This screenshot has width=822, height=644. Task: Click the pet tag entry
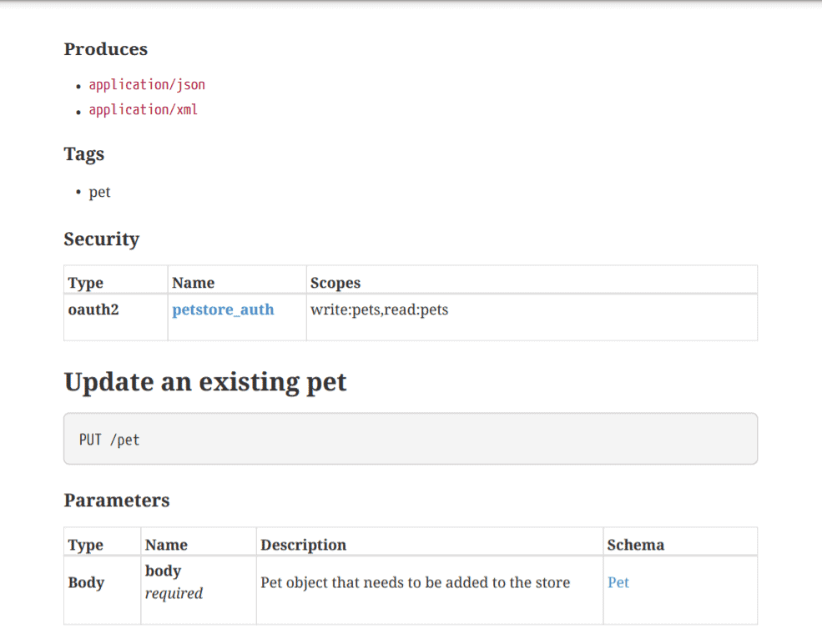99,191
